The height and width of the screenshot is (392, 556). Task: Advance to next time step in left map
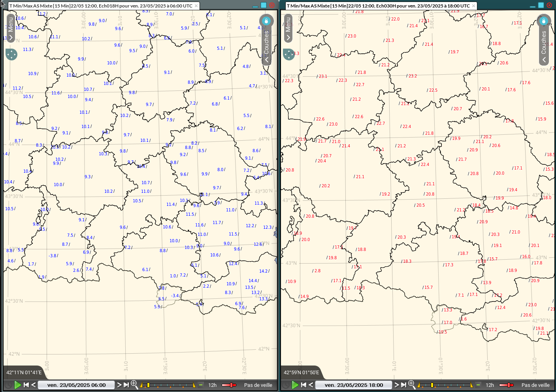[x=119, y=385]
